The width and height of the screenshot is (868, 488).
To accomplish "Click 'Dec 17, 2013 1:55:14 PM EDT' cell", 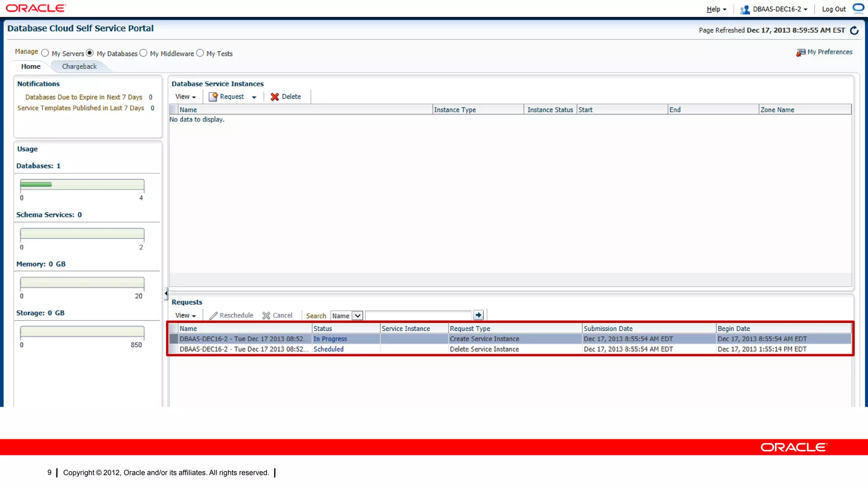I will (x=784, y=349).
